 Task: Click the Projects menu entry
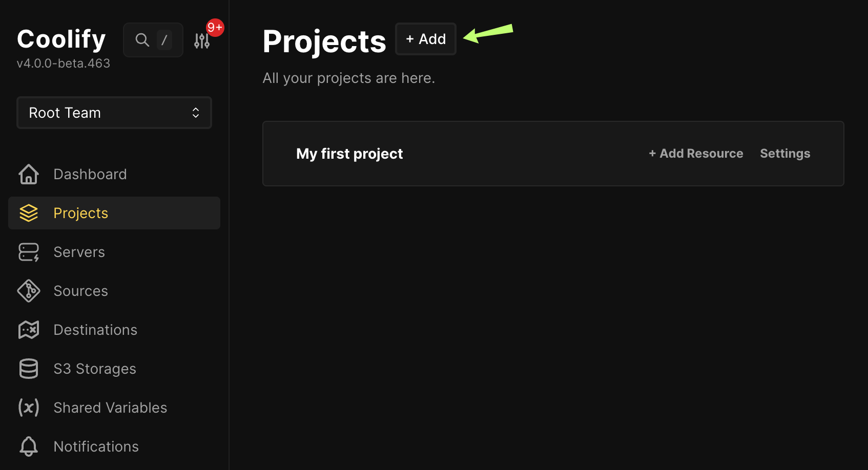coord(80,213)
